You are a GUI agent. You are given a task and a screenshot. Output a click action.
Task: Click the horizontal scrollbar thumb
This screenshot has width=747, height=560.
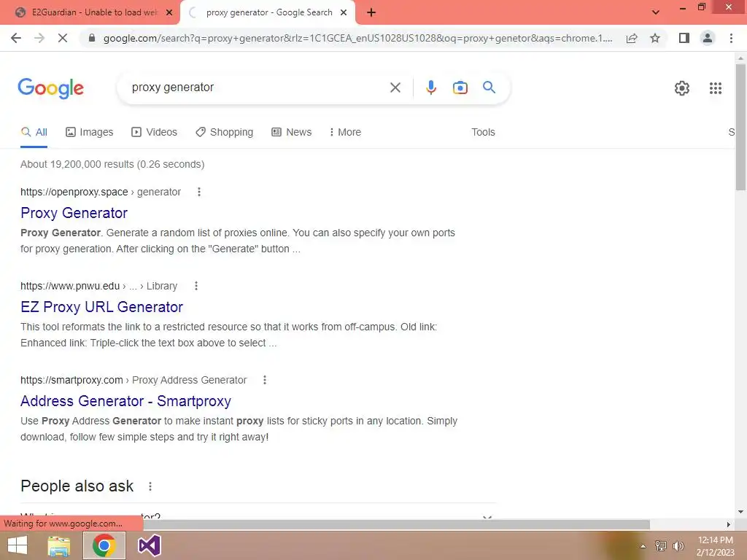[396, 524]
